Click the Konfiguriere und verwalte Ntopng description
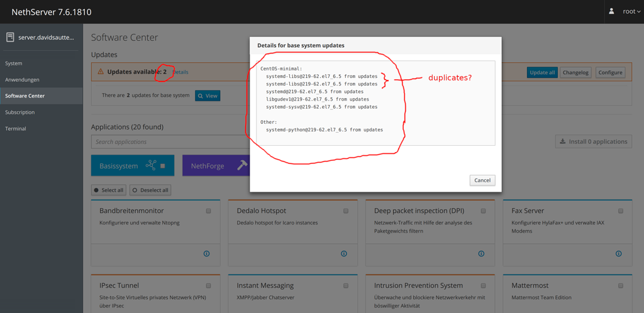The image size is (644, 313). coord(140,222)
